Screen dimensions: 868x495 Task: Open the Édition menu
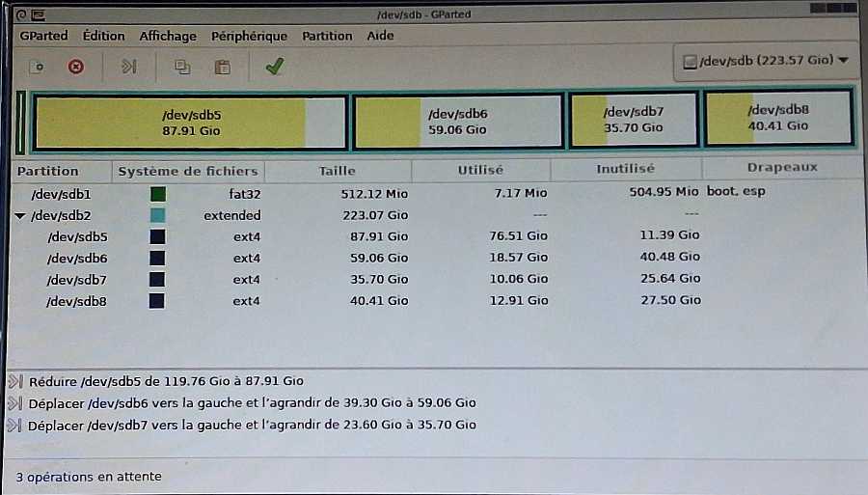click(103, 36)
